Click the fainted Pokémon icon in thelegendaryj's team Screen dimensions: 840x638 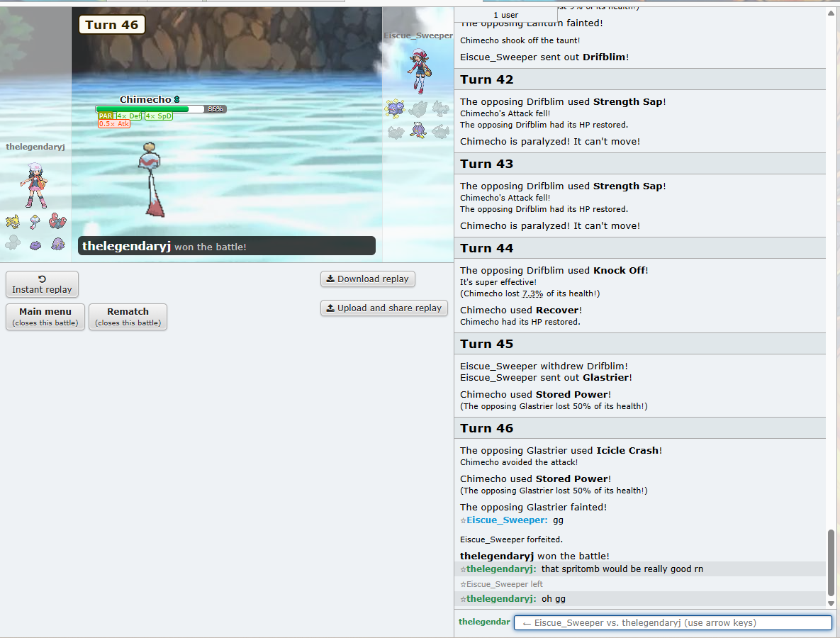tap(13, 244)
